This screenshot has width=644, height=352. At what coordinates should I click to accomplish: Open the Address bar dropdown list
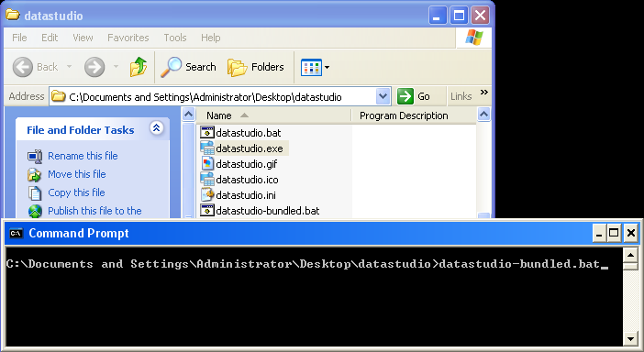coord(383,96)
